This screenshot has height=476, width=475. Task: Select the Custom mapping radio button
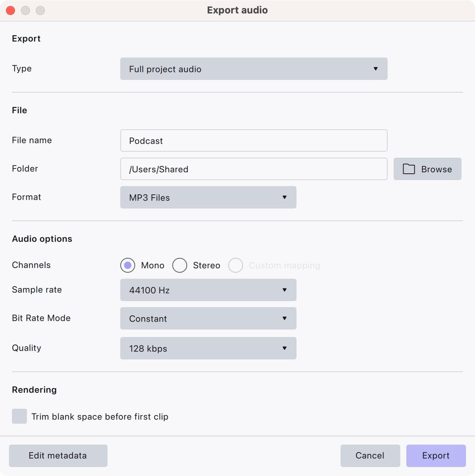click(236, 265)
